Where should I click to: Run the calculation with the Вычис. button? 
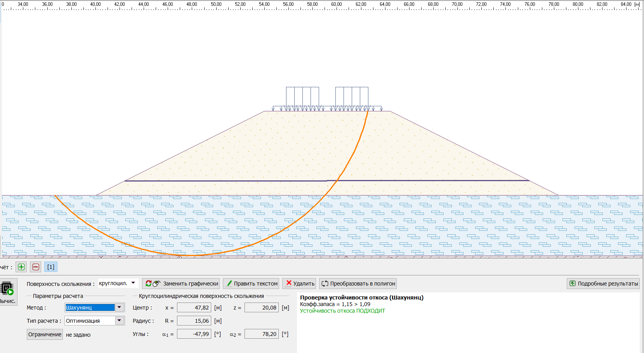click(8, 292)
